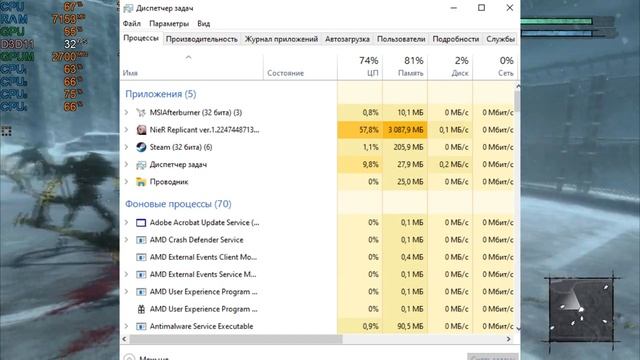Image resolution: width=640 pixels, height=360 pixels.
Task: Select the Процессы tab
Action: pyautogui.click(x=141, y=38)
